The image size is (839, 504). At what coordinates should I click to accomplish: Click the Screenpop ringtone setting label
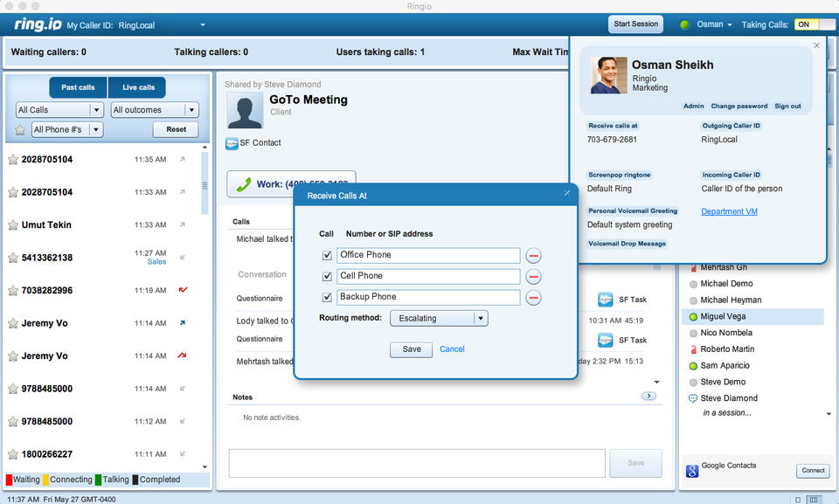(619, 175)
